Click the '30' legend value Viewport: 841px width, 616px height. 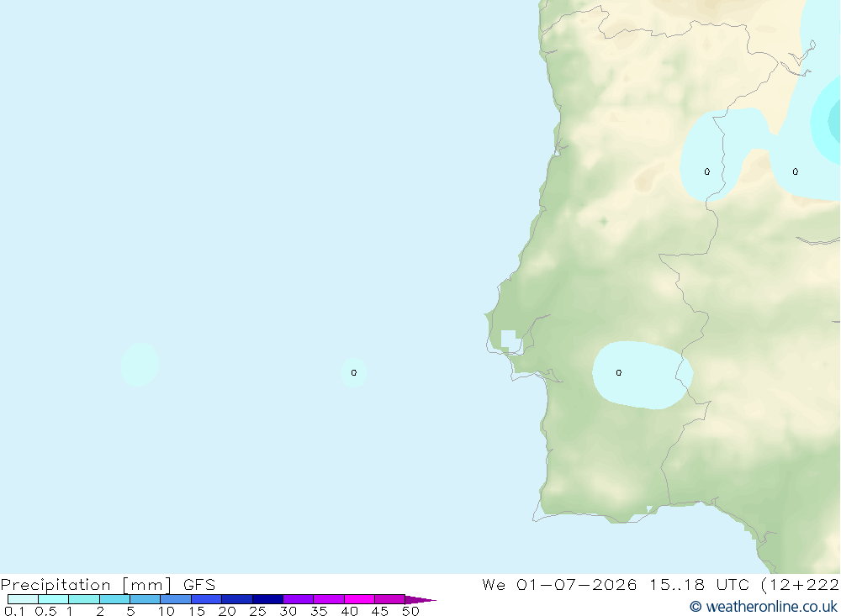pyautogui.click(x=288, y=611)
